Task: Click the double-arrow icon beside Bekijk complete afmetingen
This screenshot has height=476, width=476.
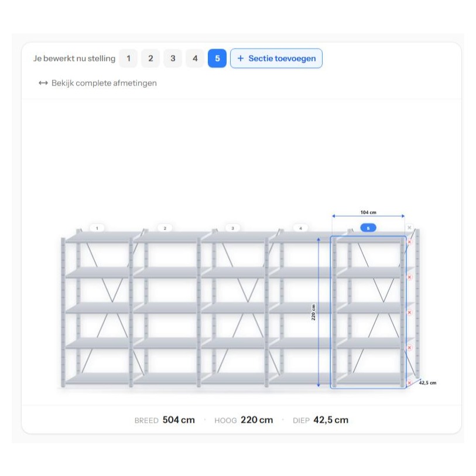Action: point(43,83)
